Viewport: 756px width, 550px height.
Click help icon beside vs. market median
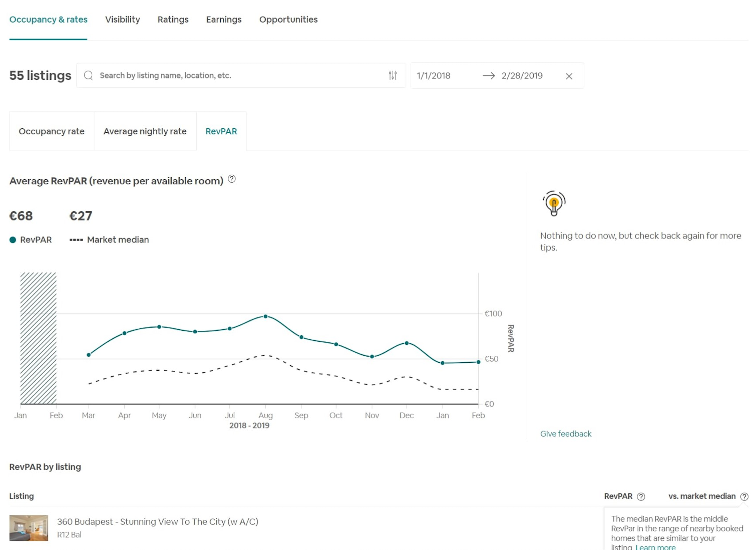[744, 497]
